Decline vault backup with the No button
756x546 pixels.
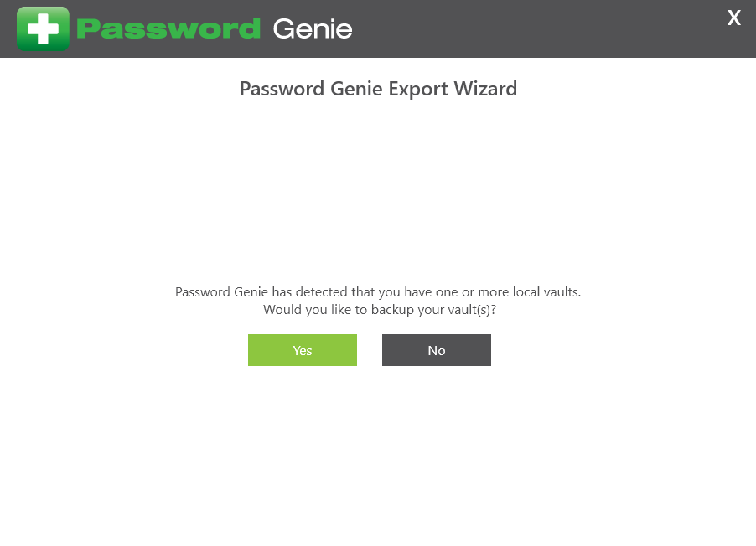437,350
